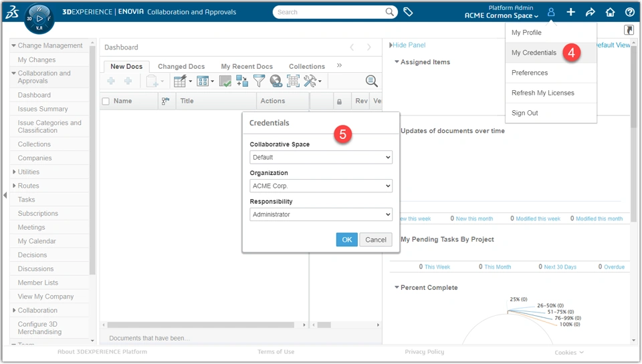Open Preferences from user menu
642x364 pixels.
tap(530, 73)
